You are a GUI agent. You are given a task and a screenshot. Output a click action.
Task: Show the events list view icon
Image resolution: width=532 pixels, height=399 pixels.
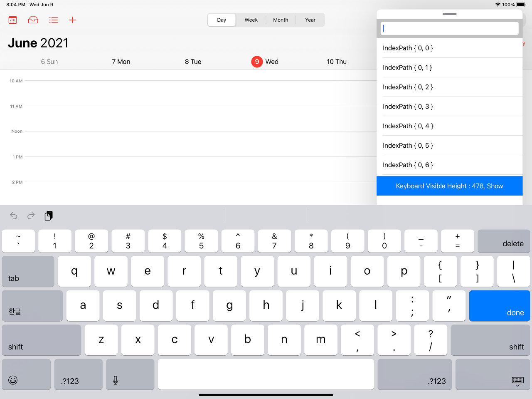pyautogui.click(x=53, y=20)
